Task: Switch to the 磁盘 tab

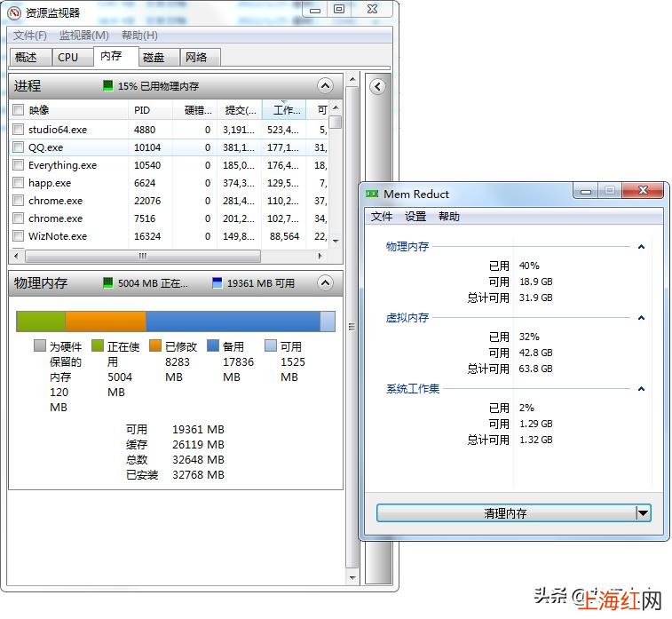Action: [x=158, y=57]
